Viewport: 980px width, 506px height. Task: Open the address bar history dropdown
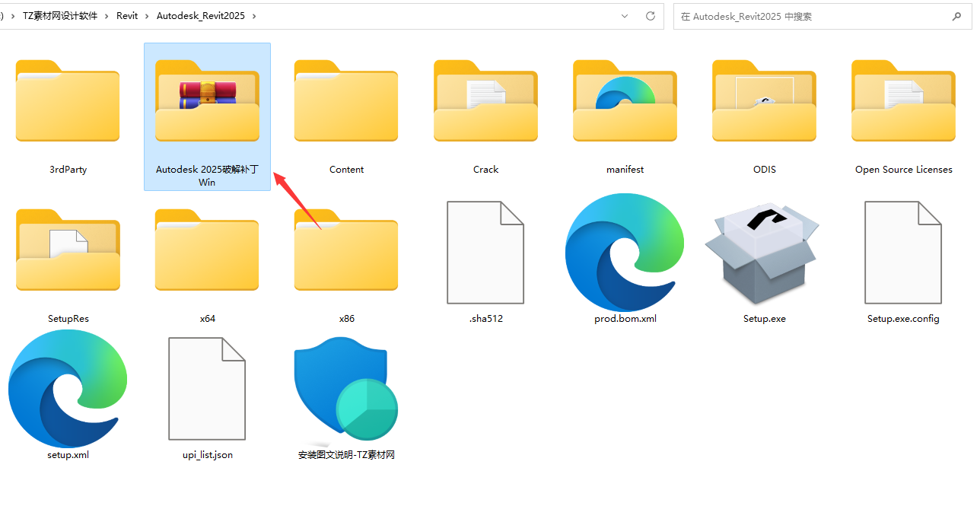coord(625,16)
